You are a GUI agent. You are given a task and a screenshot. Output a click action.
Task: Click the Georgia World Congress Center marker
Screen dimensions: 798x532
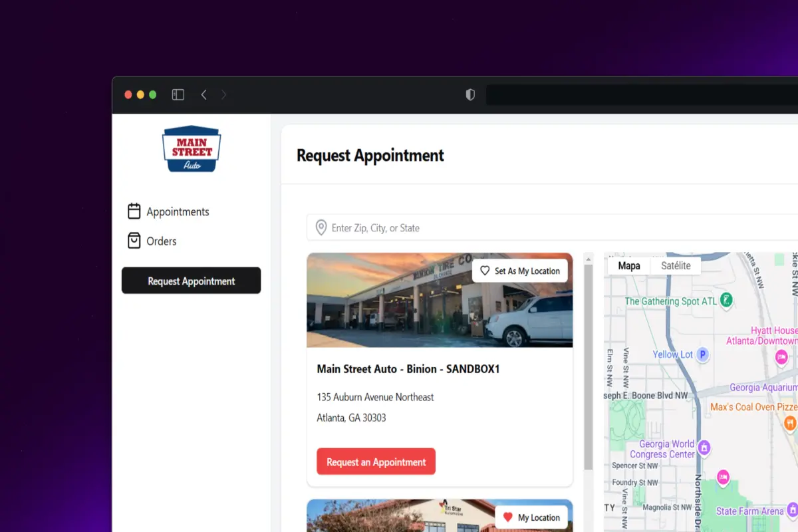click(705, 447)
